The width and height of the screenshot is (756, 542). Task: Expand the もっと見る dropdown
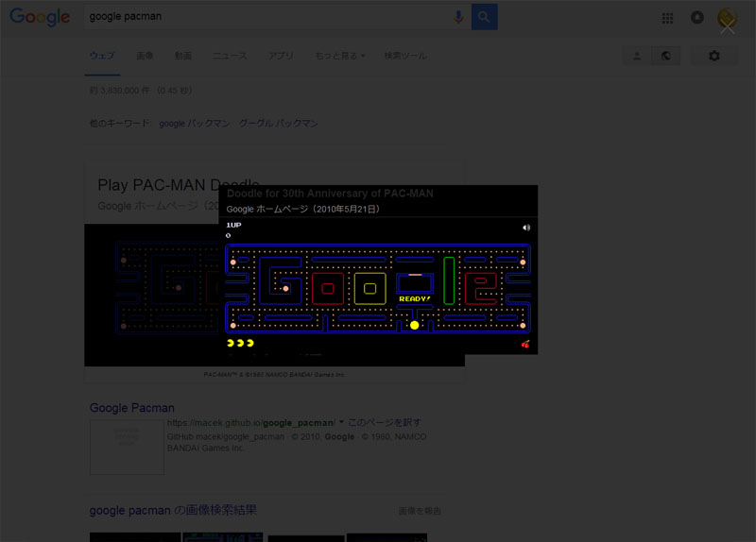pyautogui.click(x=340, y=56)
